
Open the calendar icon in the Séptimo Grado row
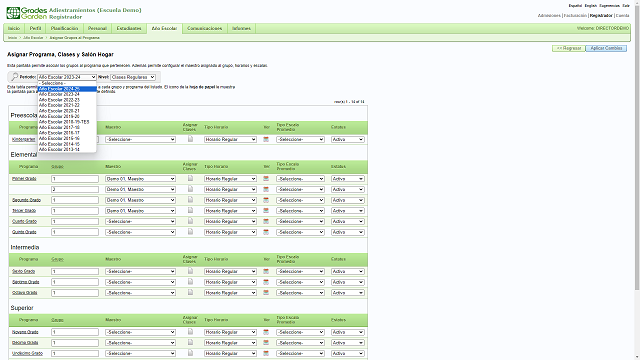coord(266,282)
